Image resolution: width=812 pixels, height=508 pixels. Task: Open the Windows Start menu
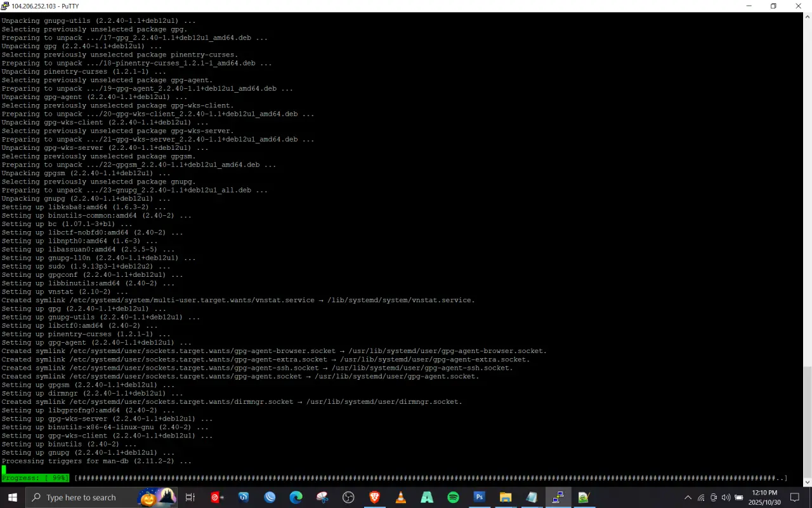pos(13,497)
